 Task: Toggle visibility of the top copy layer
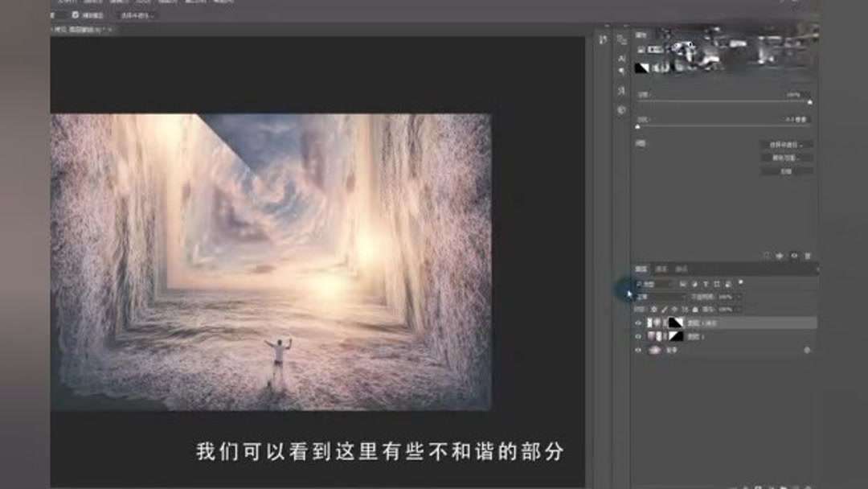637,323
